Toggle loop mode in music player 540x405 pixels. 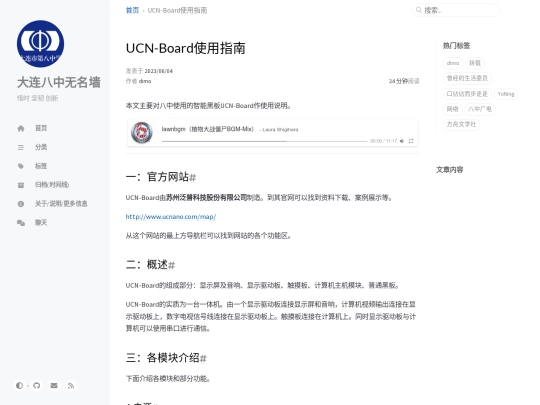click(411, 141)
